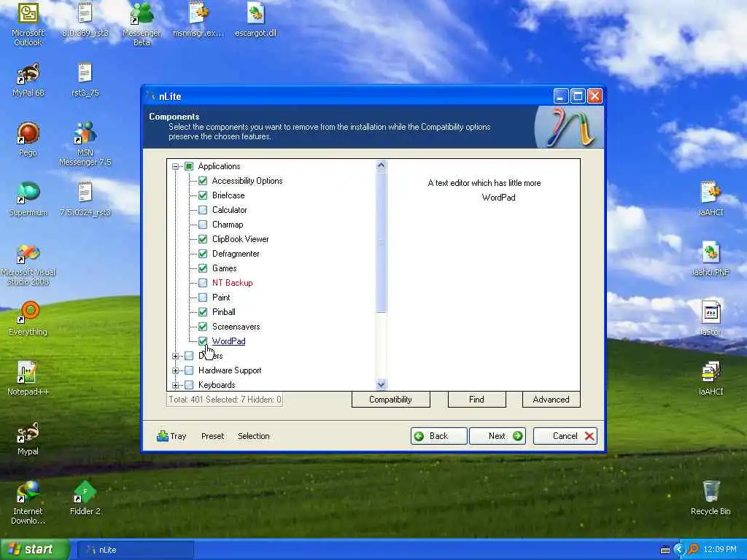Check the Calculator checkbox
This screenshot has height=560, width=747.
point(203,210)
